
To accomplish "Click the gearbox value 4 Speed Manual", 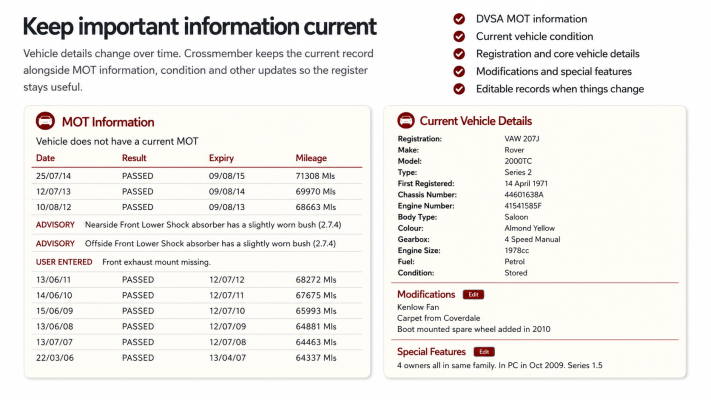I will pyautogui.click(x=532, y=239).
